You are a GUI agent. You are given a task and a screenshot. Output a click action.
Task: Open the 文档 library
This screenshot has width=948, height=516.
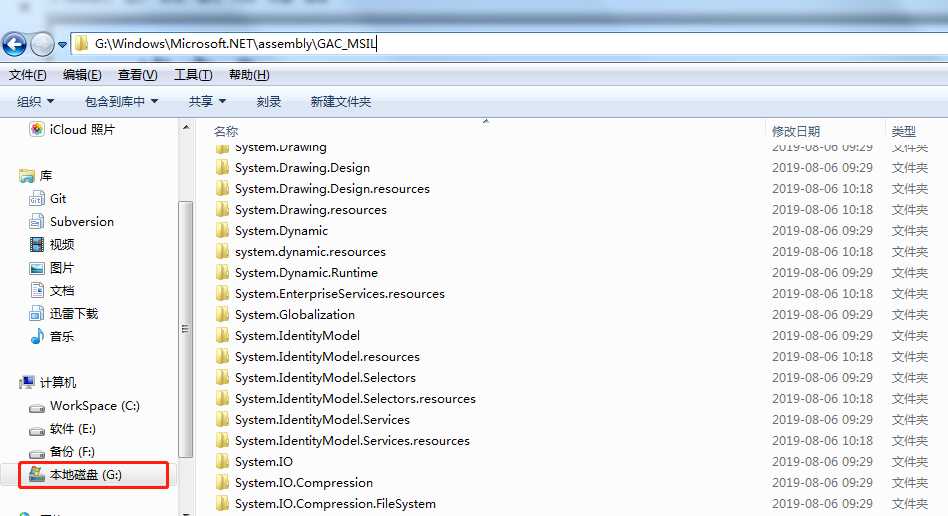52,290
